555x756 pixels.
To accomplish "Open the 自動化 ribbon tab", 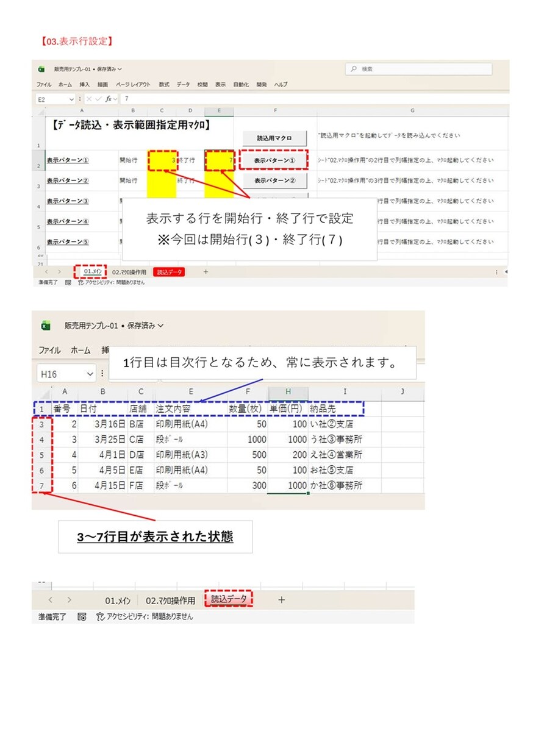I will click(241, 84).
